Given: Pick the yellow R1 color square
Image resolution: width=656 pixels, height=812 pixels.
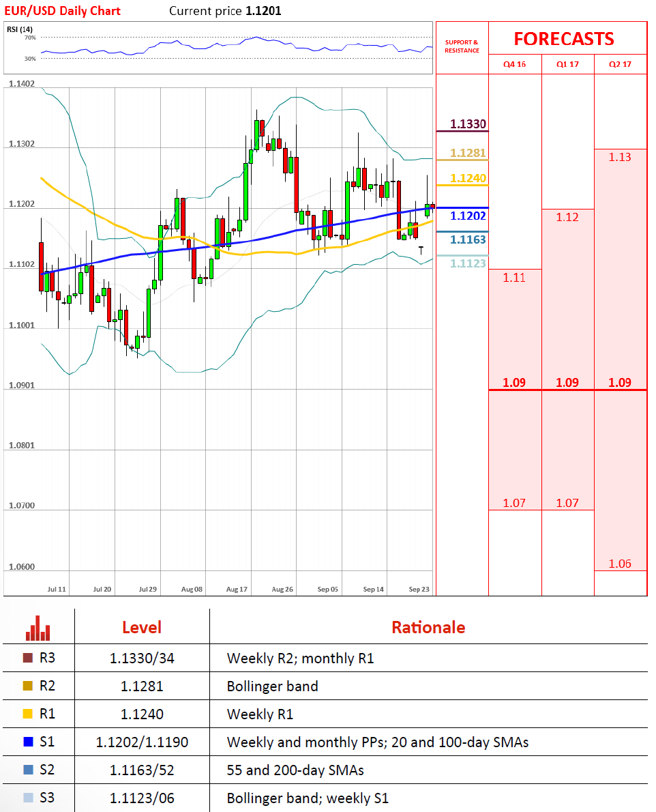Looking at the screenshot, I should pyautogui.click(x=28, y=714).
